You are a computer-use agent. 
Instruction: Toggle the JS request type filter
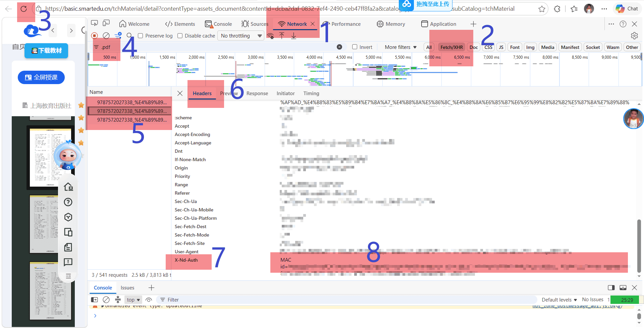point(501,47)
